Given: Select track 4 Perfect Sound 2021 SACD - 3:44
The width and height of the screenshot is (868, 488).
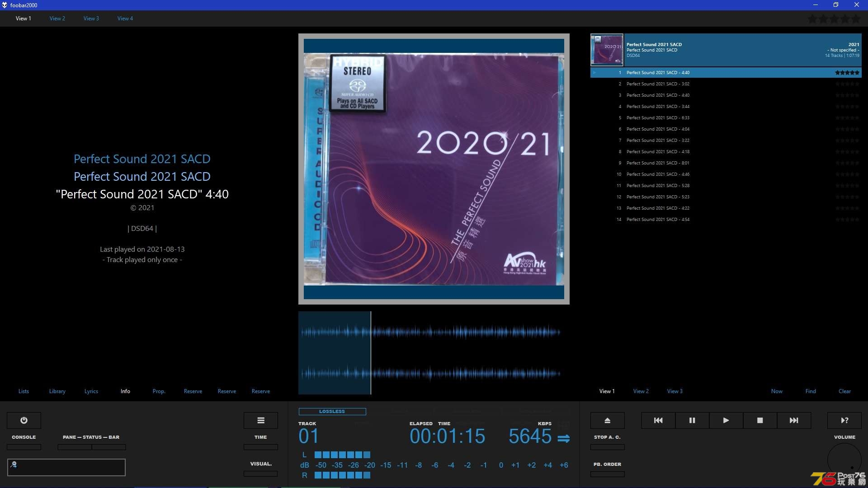Looking at the screenshot, I should [726, 107].
